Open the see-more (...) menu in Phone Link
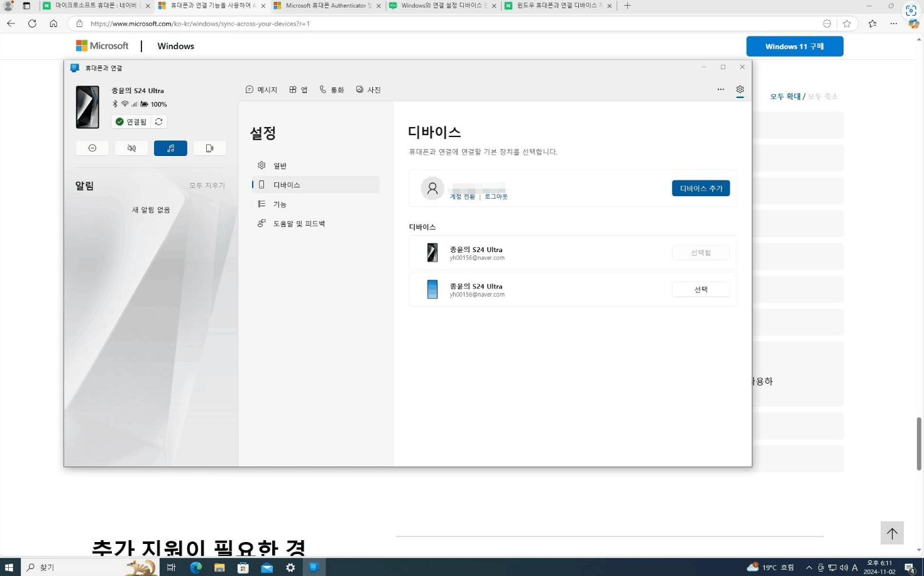The image size is (924, 576). click(720, 89)
